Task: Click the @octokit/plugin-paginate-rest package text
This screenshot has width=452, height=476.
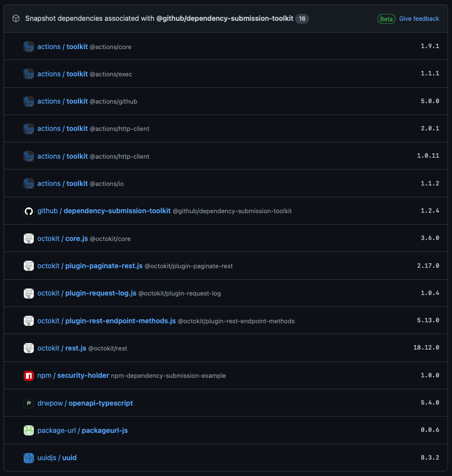Action: coord(189,266)
